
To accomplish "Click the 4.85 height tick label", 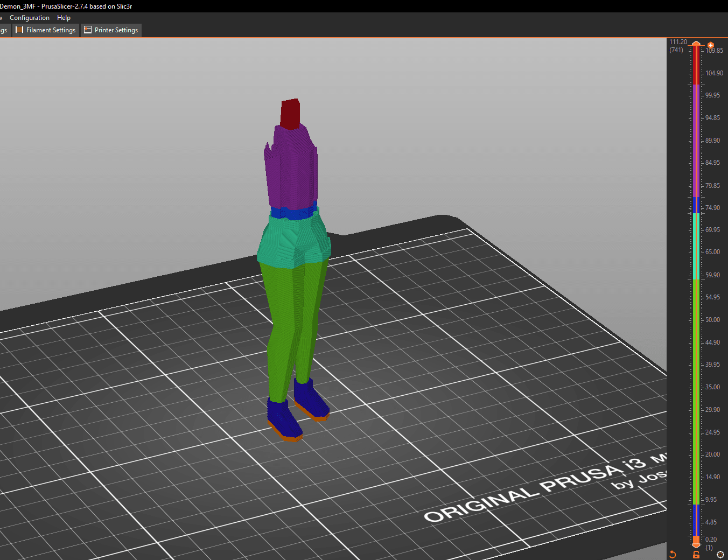I will (711, 522).
